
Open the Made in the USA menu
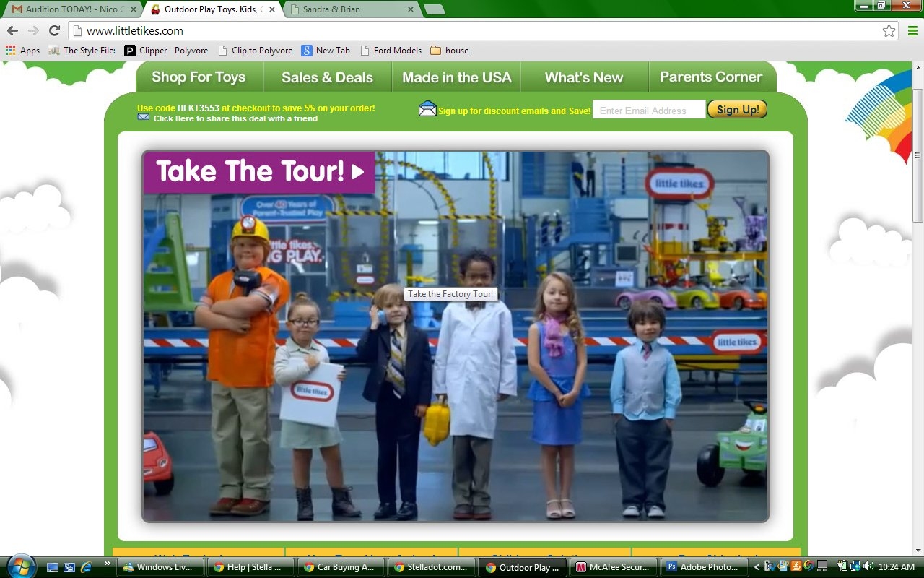[456, 77]
